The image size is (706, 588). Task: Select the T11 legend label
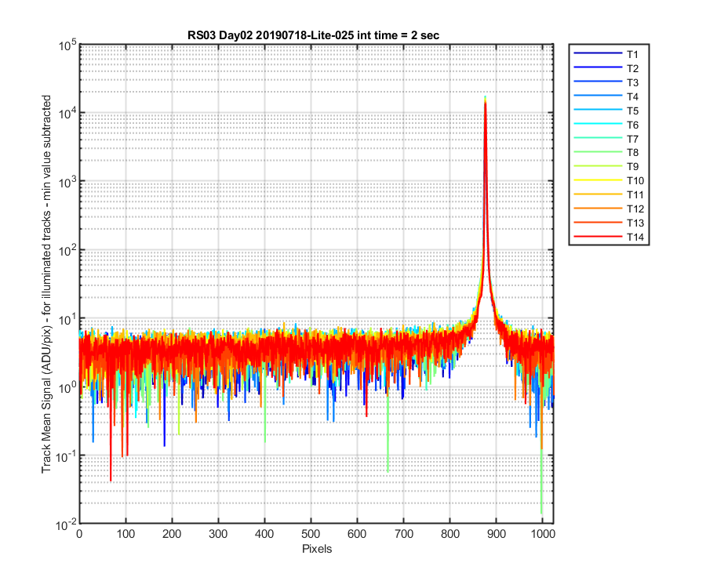point(635,194)
